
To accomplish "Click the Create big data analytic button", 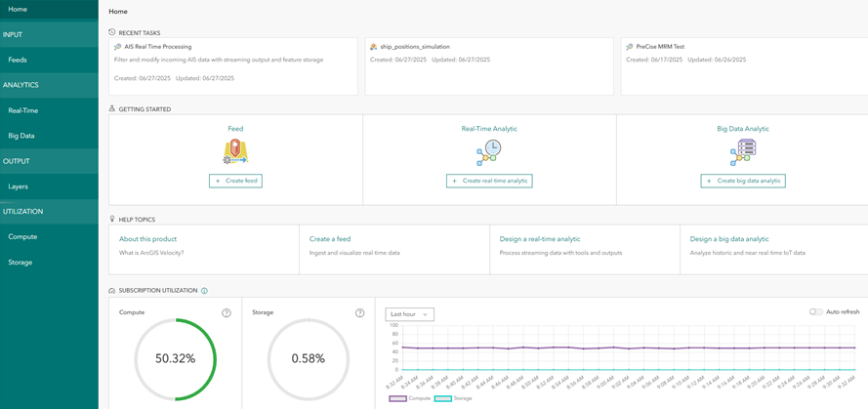I will [x=743, y=181].
